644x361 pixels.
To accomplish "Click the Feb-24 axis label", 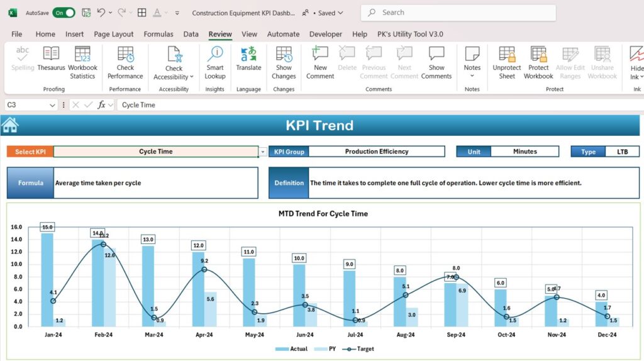I will [x=103, y=335].
